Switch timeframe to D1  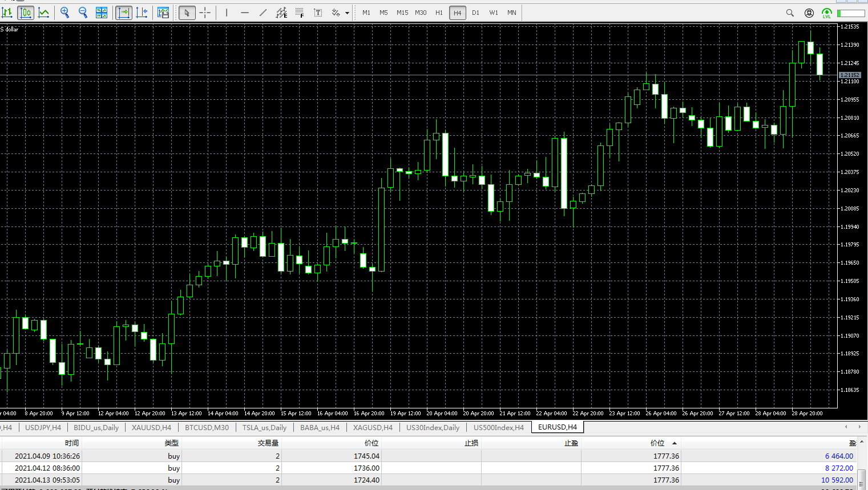(x=475, y=13)
